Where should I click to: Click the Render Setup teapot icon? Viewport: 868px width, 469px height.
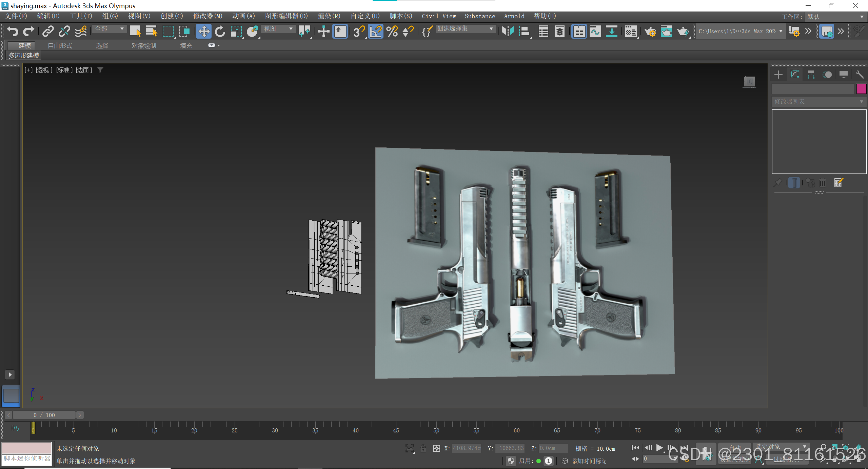coord(650,32)
